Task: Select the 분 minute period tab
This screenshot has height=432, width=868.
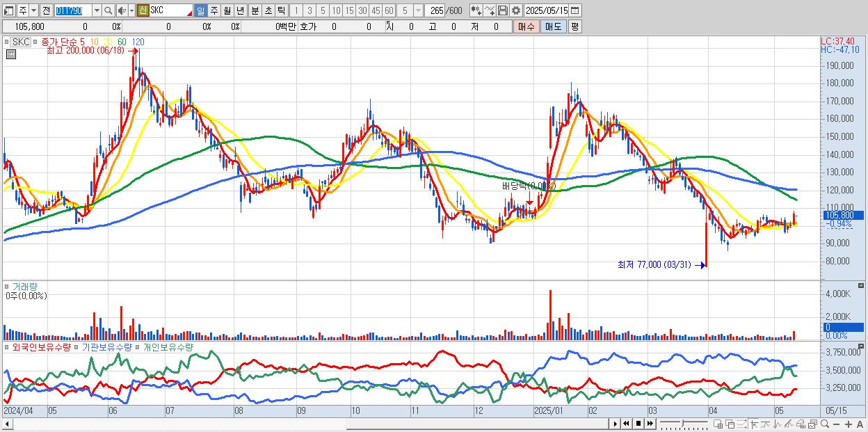Action: click(x=255, y=10)
